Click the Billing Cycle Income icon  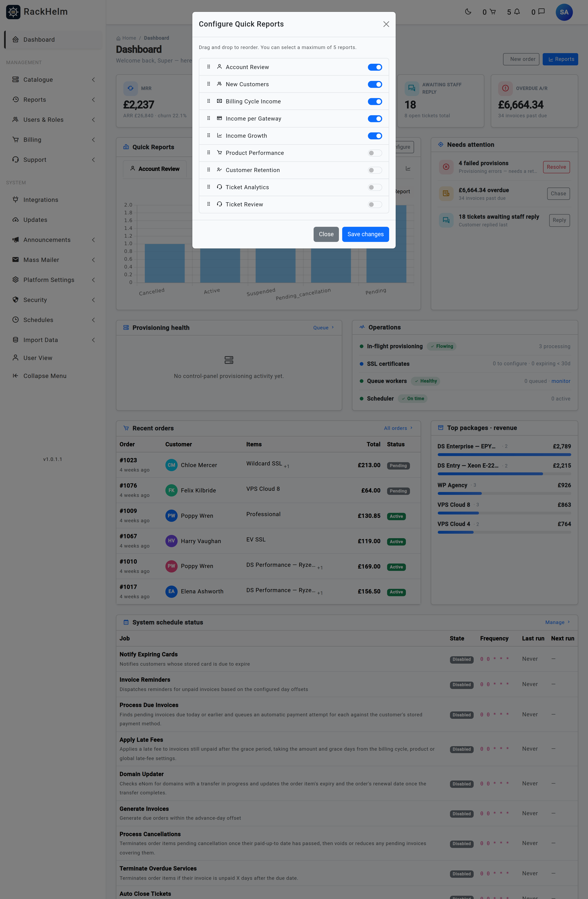pos(219,101)
